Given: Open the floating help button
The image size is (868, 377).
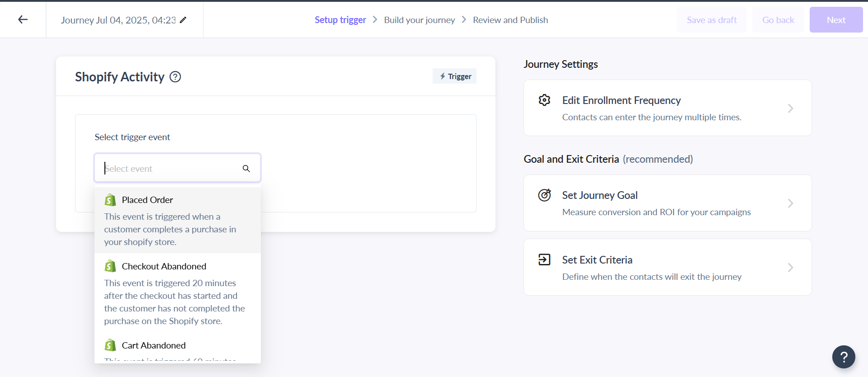Looking at the screenshot, I should 844,357.
